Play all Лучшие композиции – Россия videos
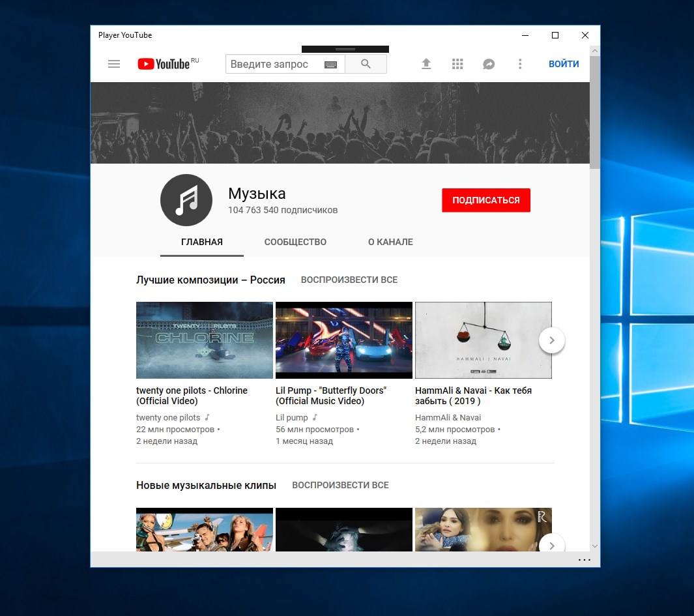694x616 pixels. point(349,280)
